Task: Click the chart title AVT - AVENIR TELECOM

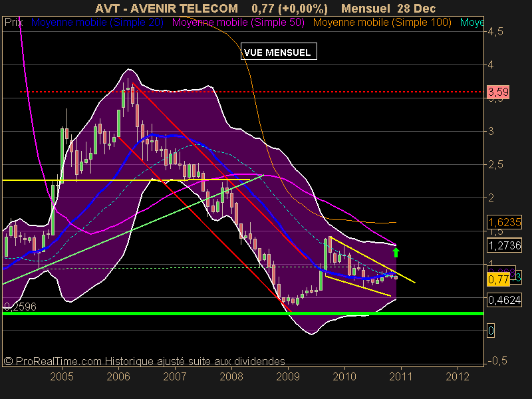Action: click(166, 8)
